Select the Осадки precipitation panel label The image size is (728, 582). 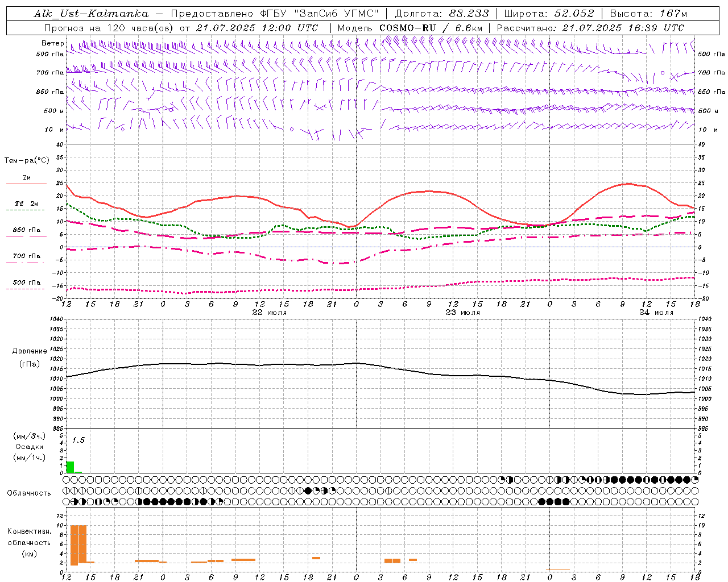pos(30,447)
